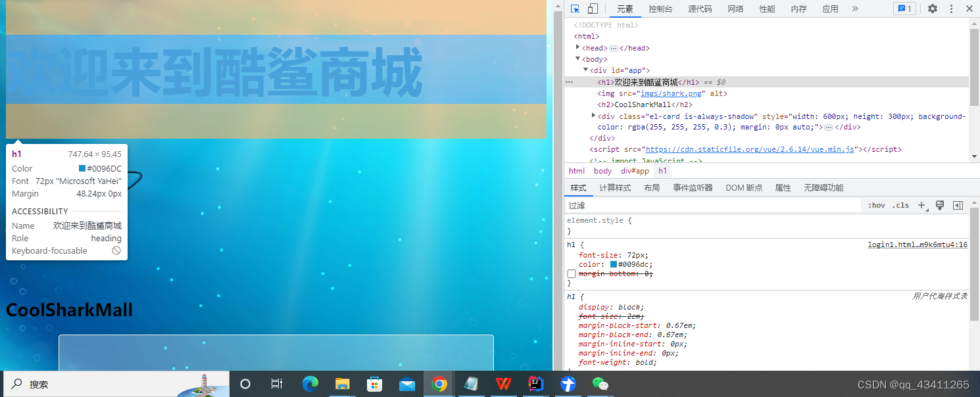Switch to the 网络 (Network) tab

pyautogui.click(x=735, y=9)
